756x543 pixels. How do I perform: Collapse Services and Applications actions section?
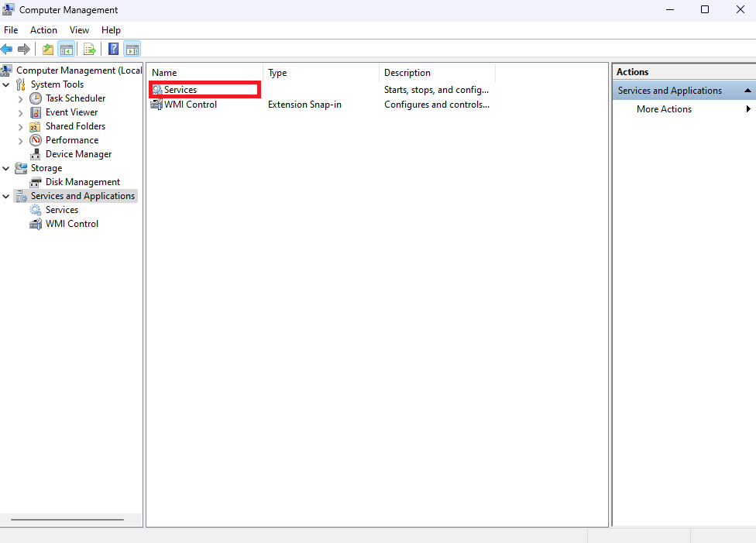pyautogui.click(x=747, y=91)
